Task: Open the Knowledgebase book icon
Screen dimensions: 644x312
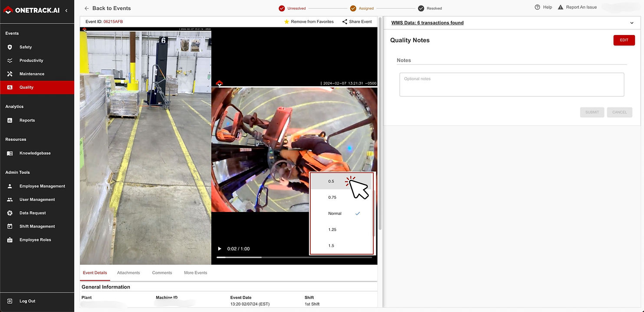Action: (x=10, y=153)
